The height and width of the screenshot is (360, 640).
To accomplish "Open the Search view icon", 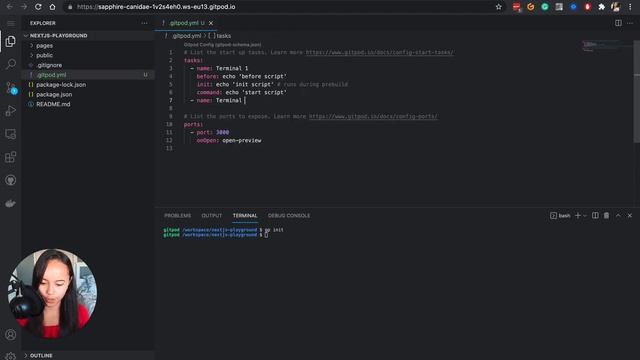I will pyautogui.click(x=11, y=64).
